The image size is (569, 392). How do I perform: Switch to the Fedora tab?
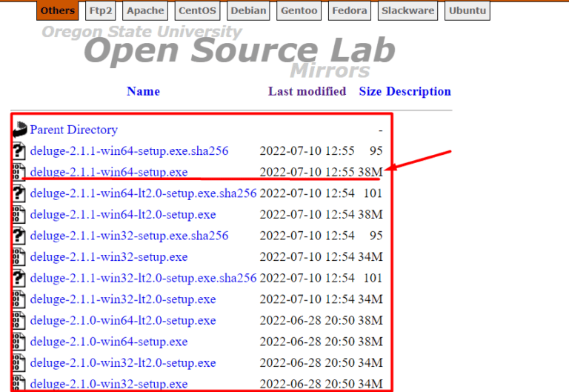[x=350, y=10]
